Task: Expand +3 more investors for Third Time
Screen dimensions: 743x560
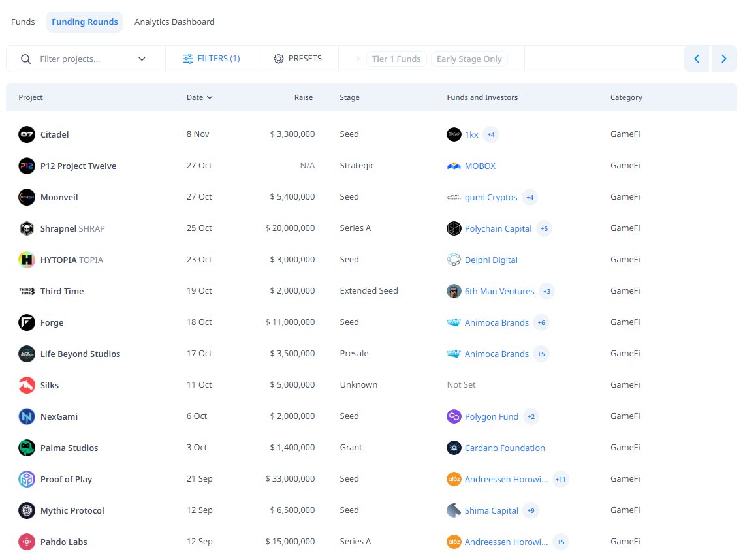Action: (x=547, y=291)
